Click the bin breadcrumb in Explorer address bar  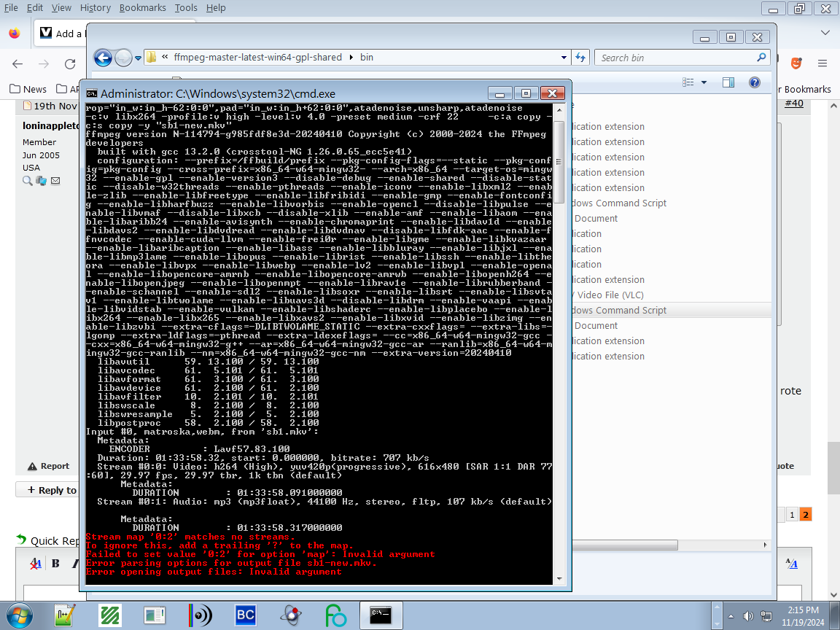tap(367, 58)
